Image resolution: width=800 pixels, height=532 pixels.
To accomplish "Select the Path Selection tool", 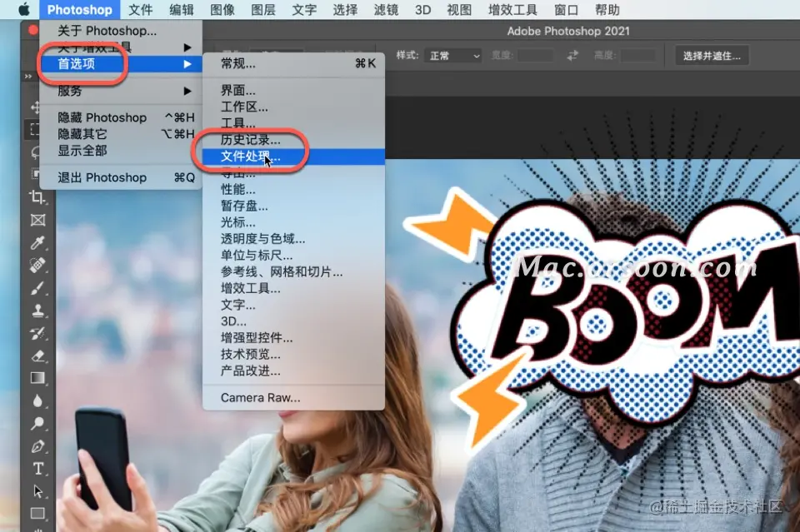I will pyautogui.click(x=37, y=491).
